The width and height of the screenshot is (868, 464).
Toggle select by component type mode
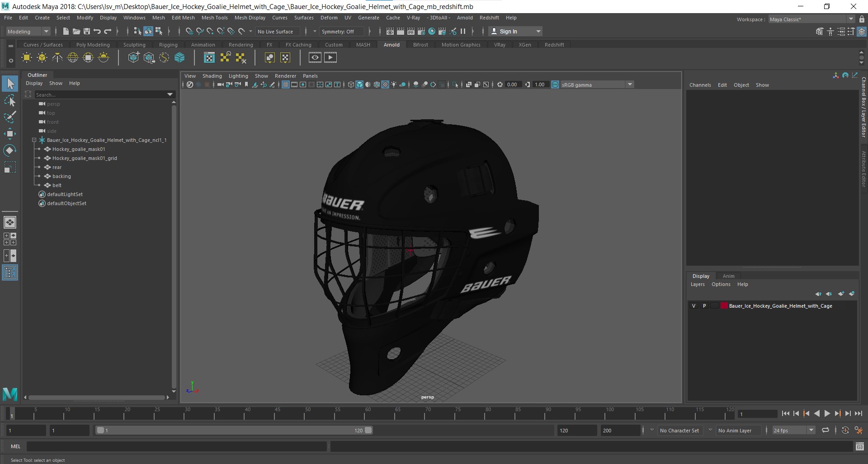click(x=158, y=31)
